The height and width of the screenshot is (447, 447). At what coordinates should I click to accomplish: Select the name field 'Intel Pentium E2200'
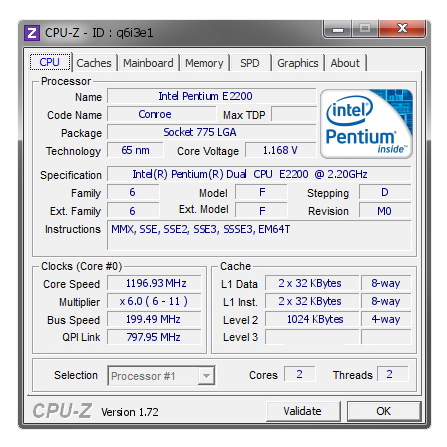pos(212,96)
